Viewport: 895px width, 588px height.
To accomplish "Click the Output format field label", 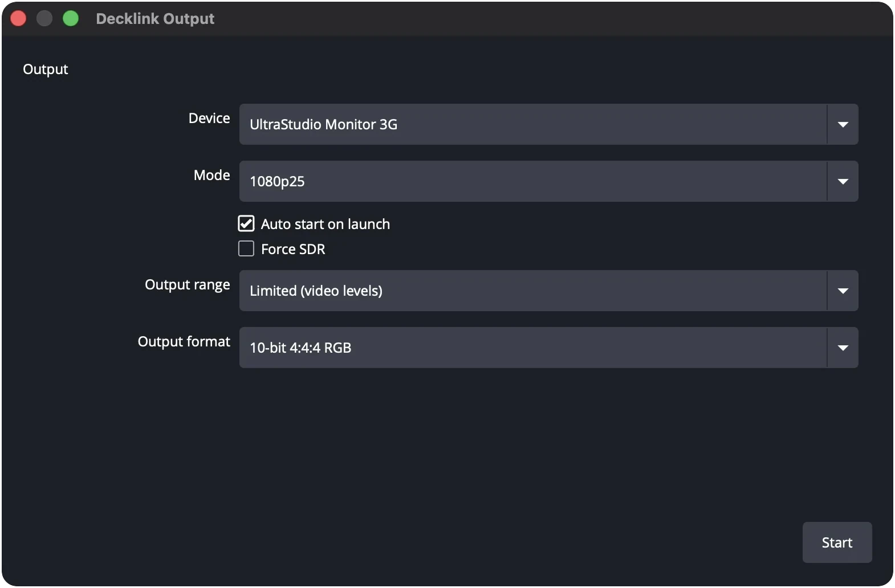I will (184, 341).
